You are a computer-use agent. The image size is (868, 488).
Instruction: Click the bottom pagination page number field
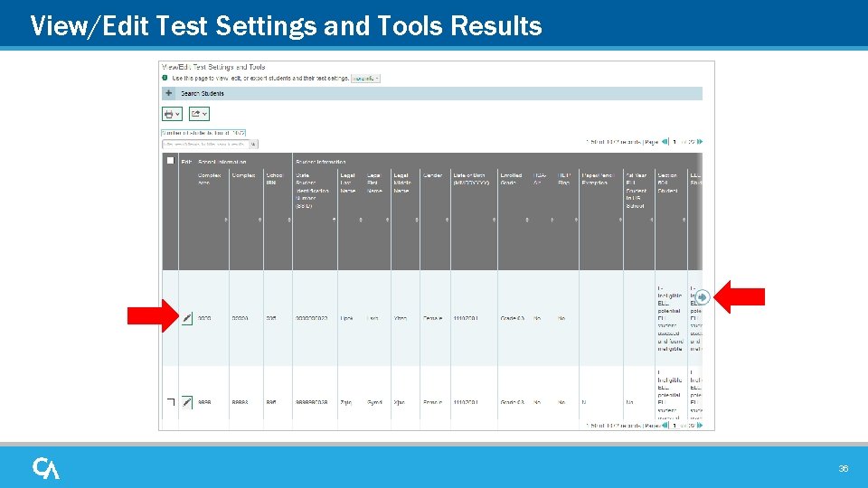pyautogui.click(x=675, y=426)
